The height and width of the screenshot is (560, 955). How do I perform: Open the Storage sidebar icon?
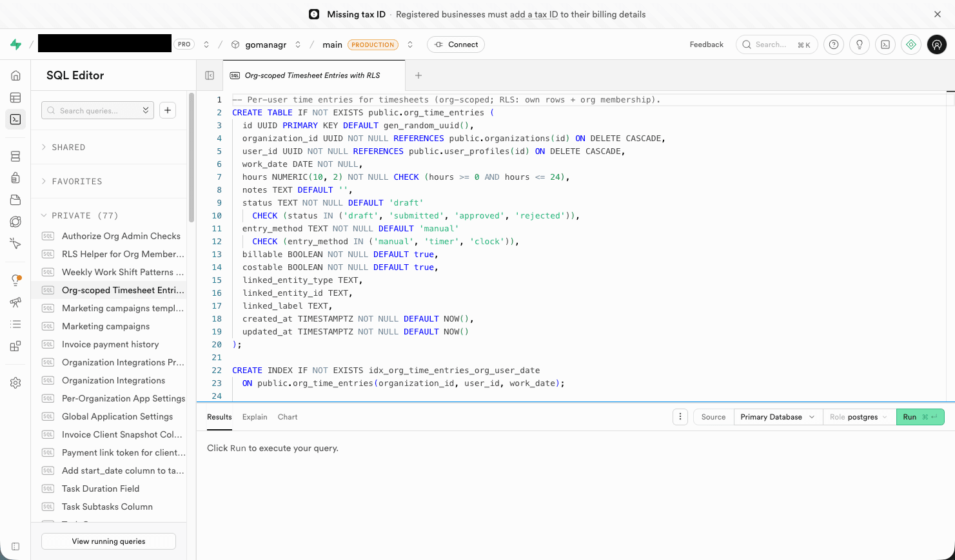(15, 200)
